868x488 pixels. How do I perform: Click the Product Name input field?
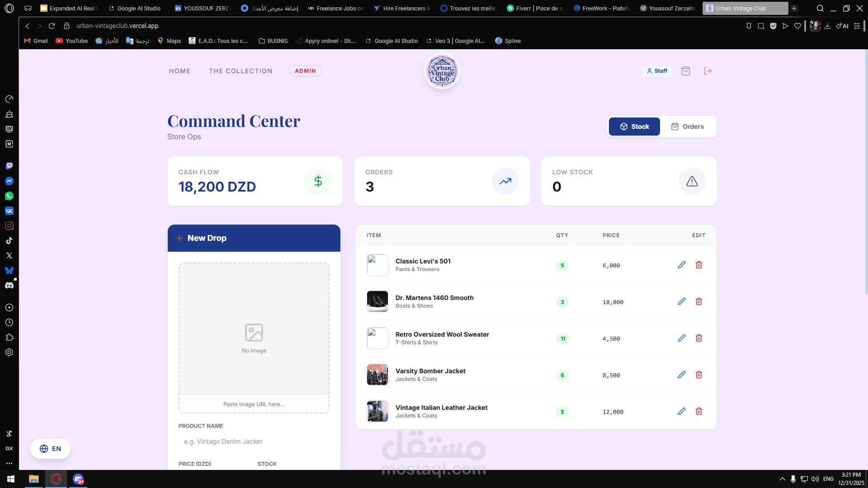tap(254, 441)
